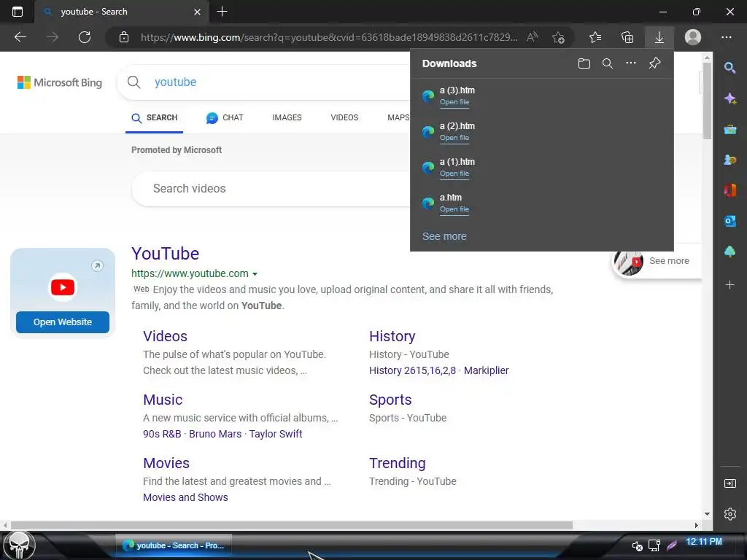The height and width of the screenshot is (560, 747).
Task: Open tab actions menu icon
Action: [18, 12]
